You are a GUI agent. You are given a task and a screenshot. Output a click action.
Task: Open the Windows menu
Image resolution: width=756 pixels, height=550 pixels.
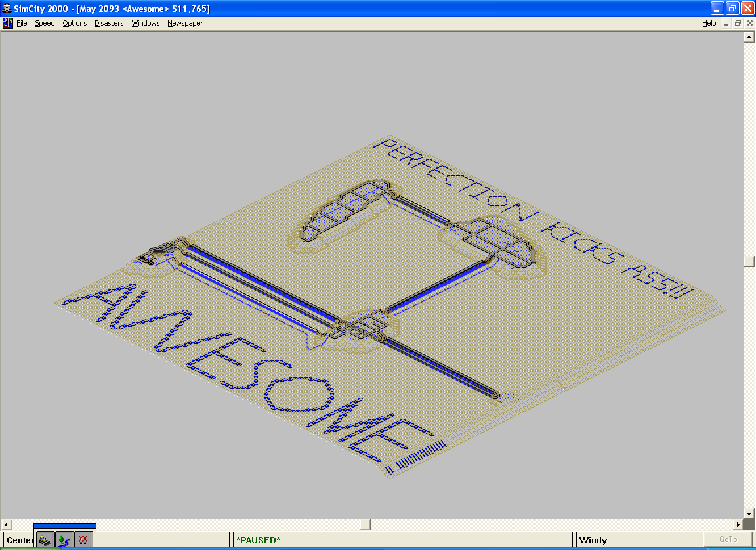point(146,23)
